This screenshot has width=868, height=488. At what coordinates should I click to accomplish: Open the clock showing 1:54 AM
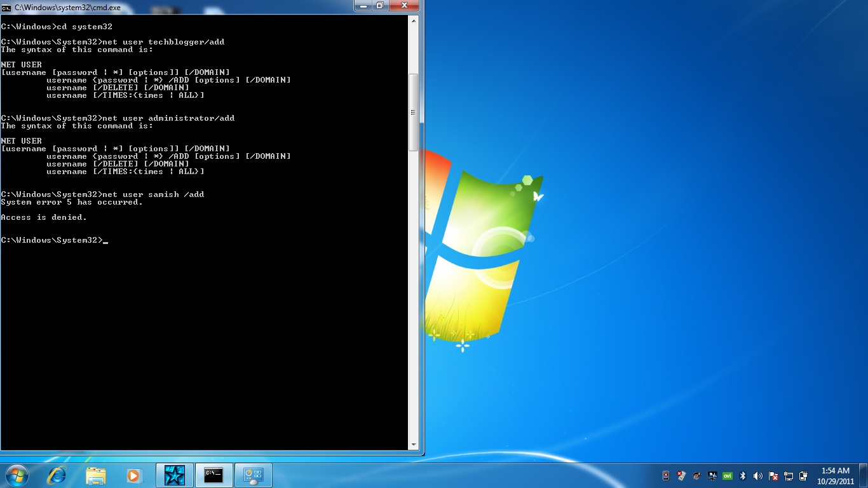click(836, 475)
